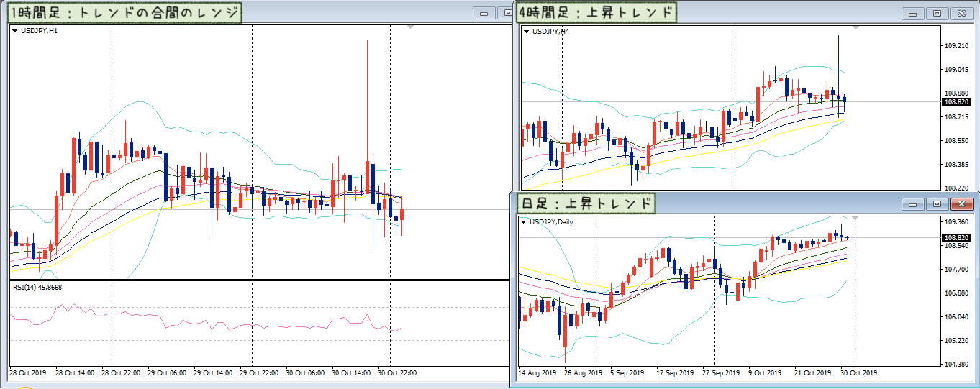Minimize the USDJPY,H4 chart window
The image size is (980, 389).
(x=914, y=13)
